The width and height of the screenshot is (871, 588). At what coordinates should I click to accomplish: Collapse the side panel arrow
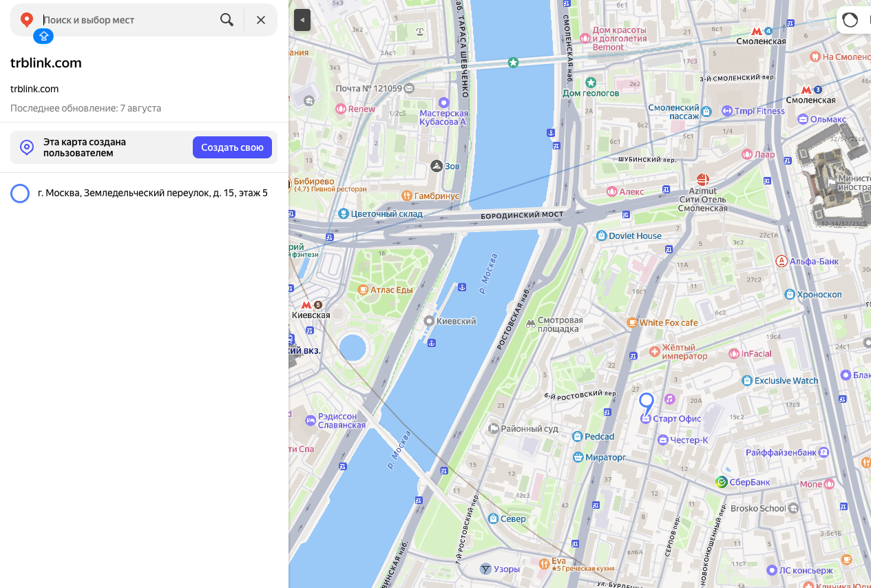click(302, 20)
